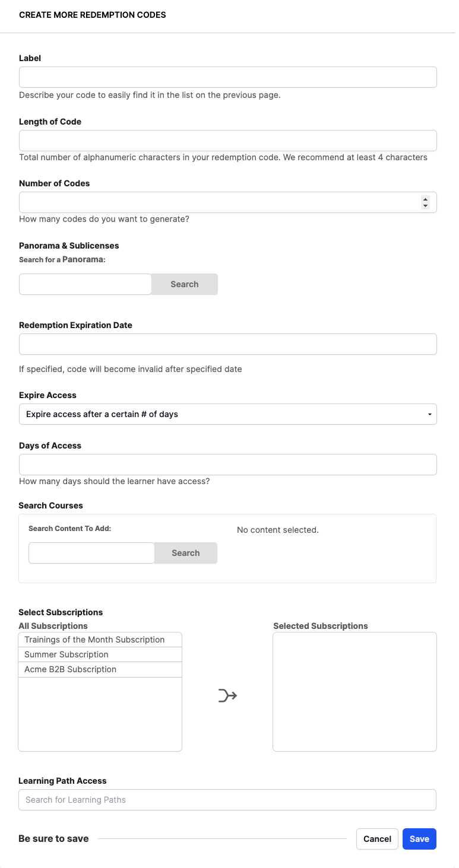The height and width of the screenshot is (868, 459).
Task: Open the Expire Access selection menu
Action: coord(227,414)
